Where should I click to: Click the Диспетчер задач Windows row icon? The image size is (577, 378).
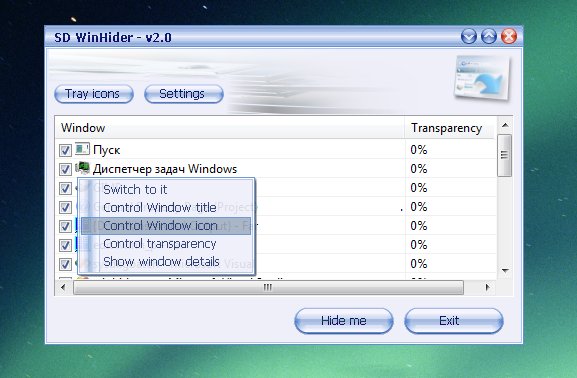click(82, 168)
